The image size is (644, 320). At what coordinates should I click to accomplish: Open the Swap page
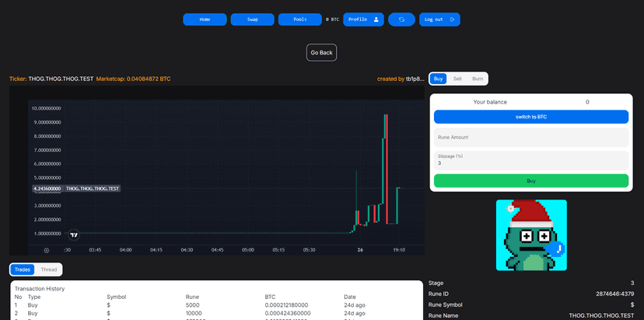pos(253,19)
